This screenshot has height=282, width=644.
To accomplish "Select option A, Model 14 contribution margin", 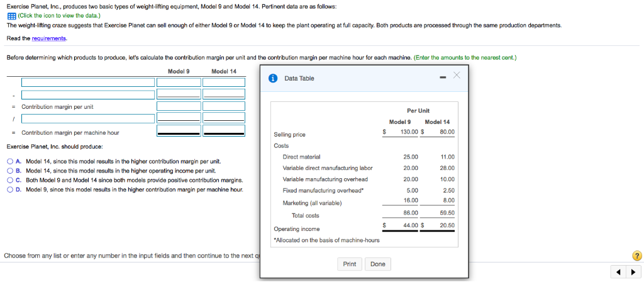I will click(x=10, y=161).
